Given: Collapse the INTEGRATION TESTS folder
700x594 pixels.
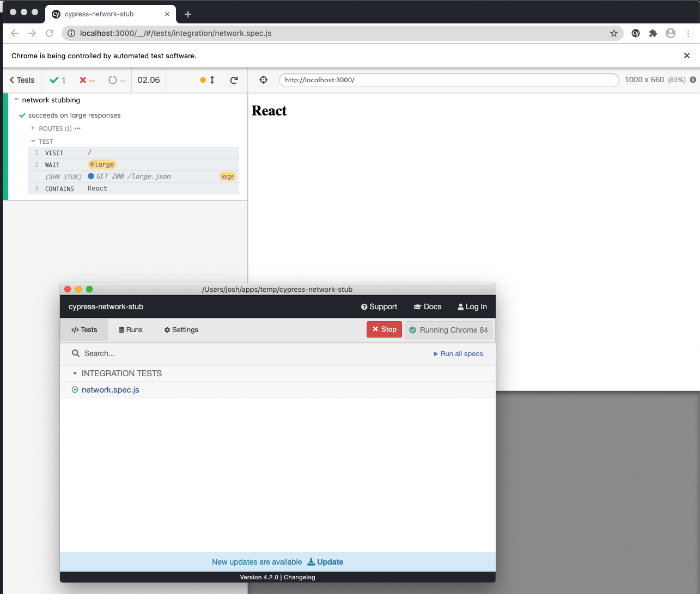Looking at the screenshot, I should coord(117,373).
